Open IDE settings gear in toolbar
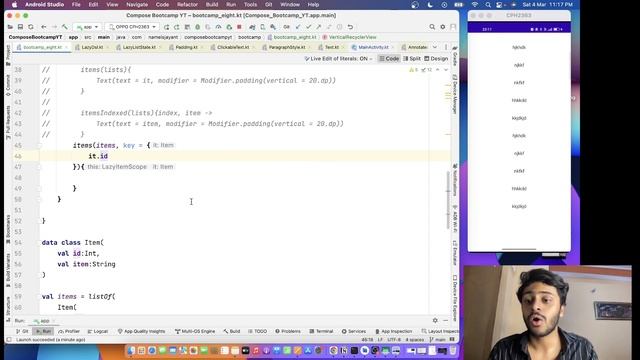The width and height of the screenshot is (640, 360). tap(442, 27)
